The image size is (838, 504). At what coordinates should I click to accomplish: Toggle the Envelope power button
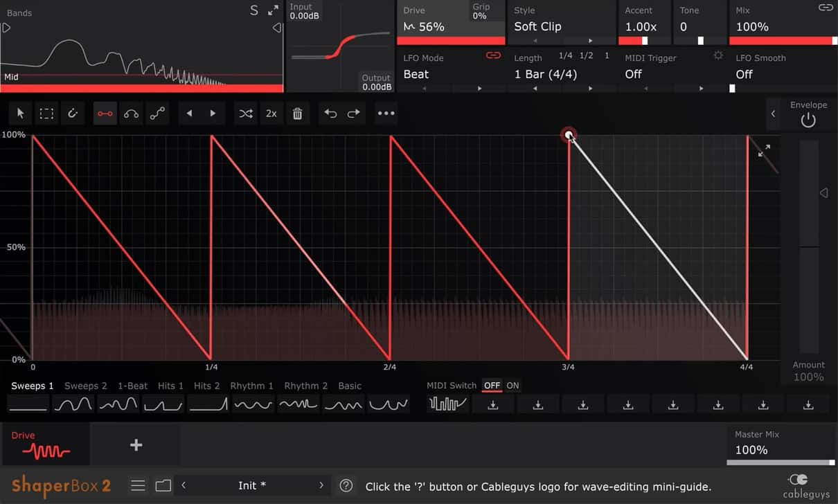(808, 120)
